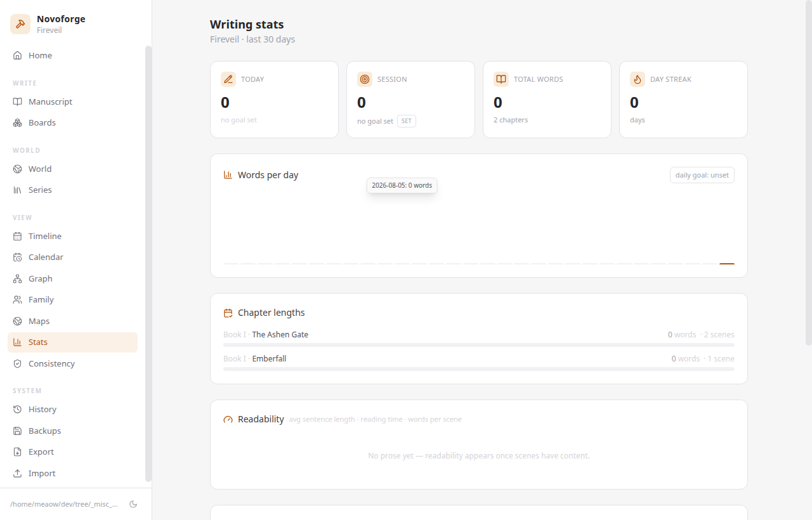
Task: Click the 'daily goal: unset' button
Action: [x=702, y=175]
